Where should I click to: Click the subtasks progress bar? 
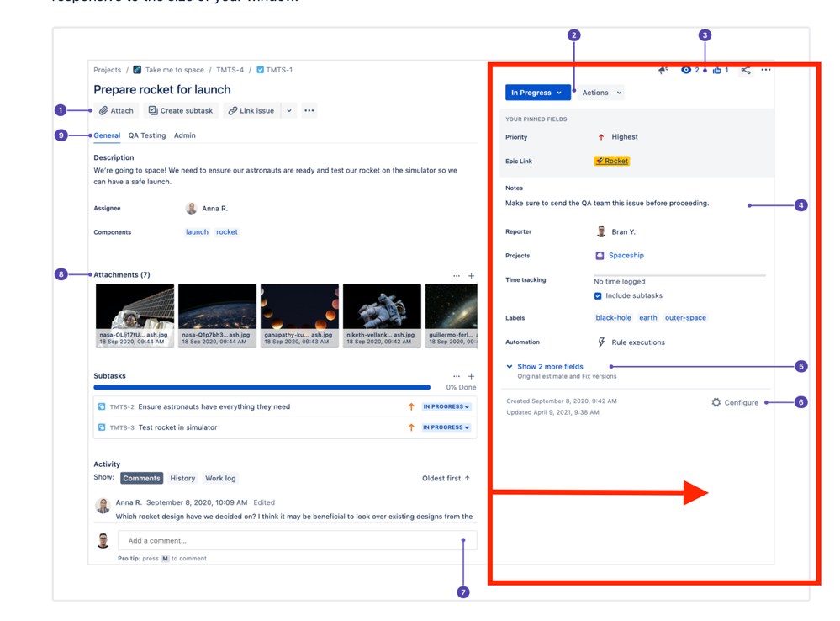click(x=262, y=387)
